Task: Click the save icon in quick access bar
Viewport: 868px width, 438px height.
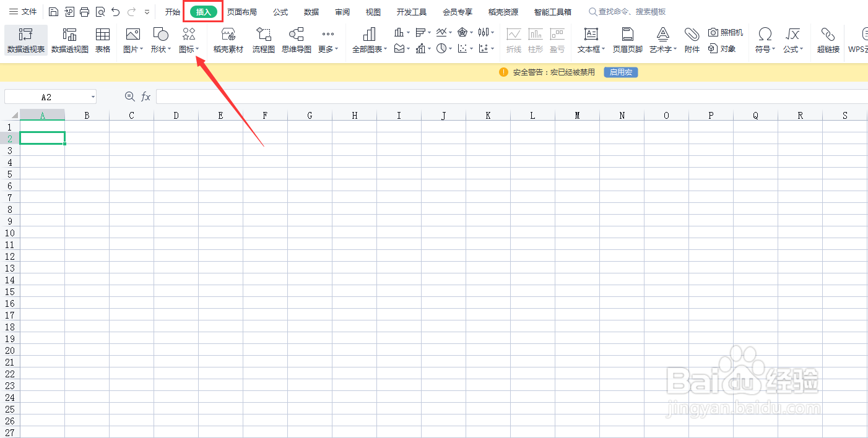Action: coord(54,12)
